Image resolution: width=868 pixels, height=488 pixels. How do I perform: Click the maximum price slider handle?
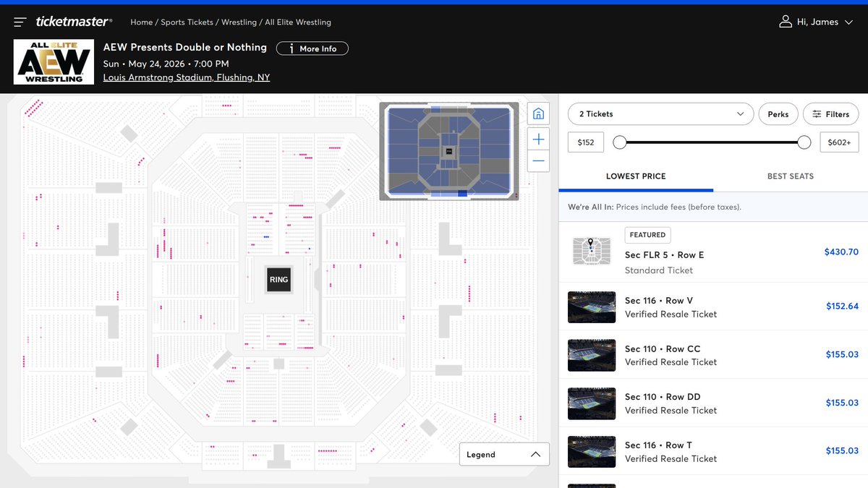(804, 142)
